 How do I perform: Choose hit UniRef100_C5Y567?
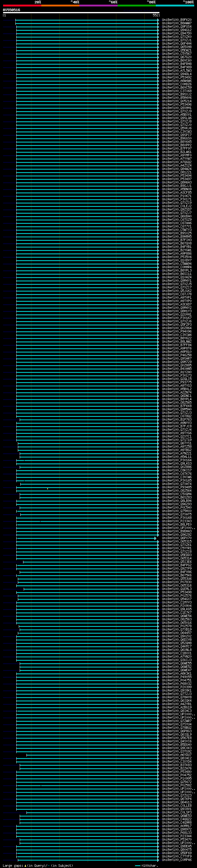[x=176, y=54]
